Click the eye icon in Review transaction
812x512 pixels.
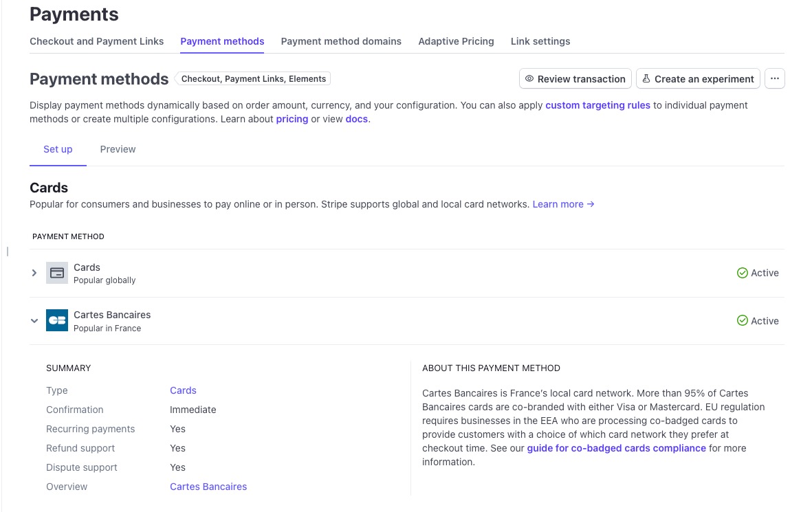529,78
